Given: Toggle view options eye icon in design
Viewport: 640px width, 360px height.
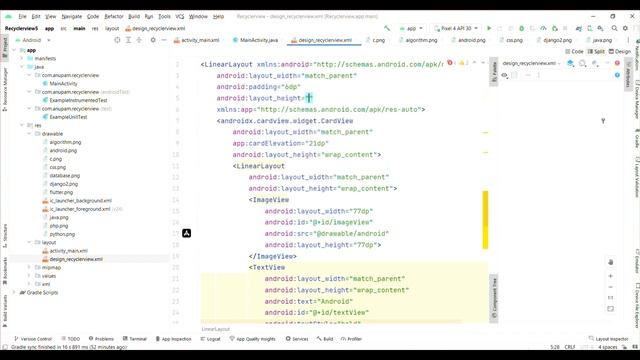Looking at the screenshot, I should tap(504, 75).
